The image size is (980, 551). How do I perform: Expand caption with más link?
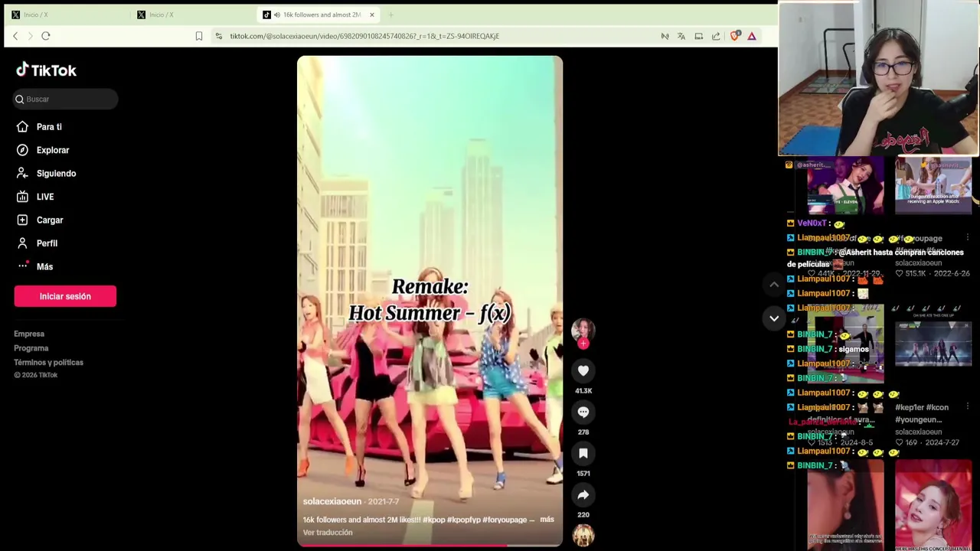click(x=547, y=520)
